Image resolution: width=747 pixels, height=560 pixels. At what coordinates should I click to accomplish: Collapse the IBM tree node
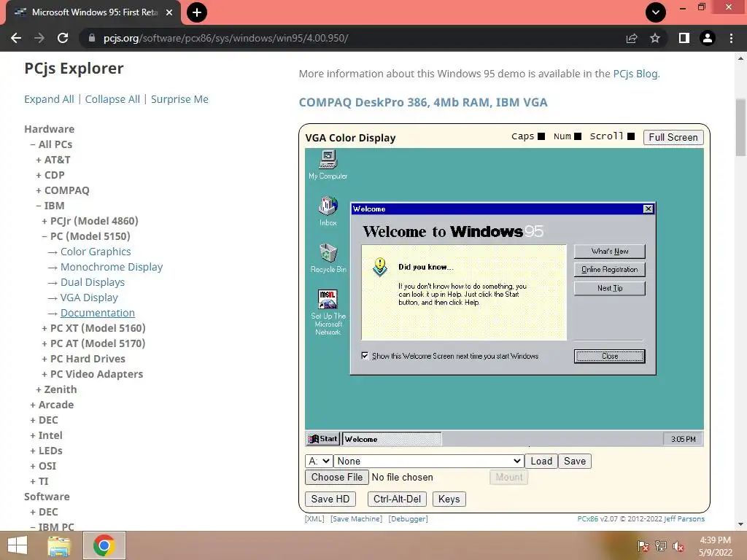50,205
